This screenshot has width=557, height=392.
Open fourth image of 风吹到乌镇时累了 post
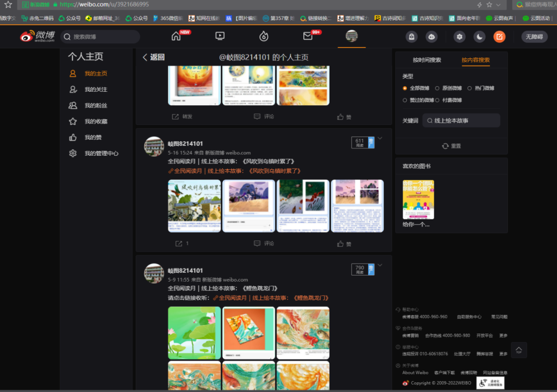357,206
